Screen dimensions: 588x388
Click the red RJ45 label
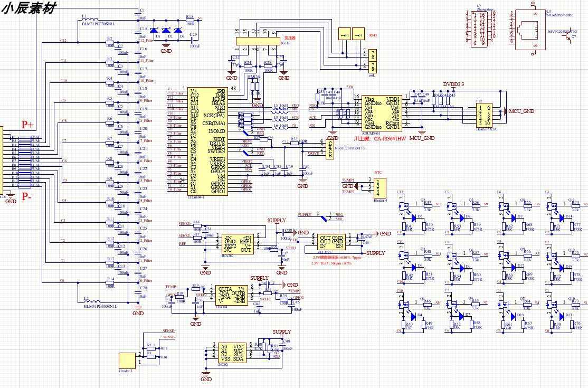point(373,35)
